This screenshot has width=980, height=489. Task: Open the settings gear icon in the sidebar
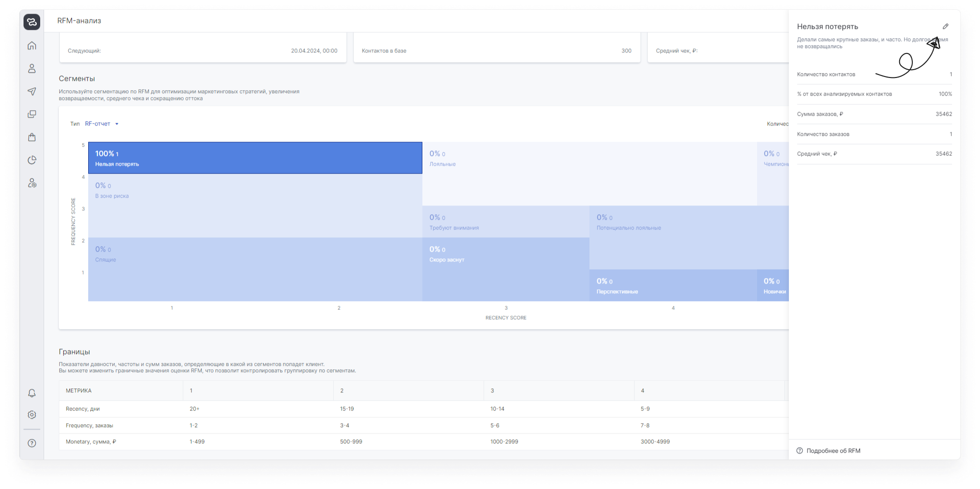click(x=32, y=415)
